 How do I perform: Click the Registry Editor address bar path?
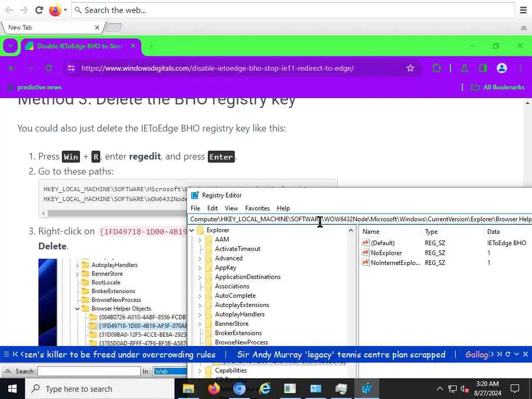pyautogui.click(x=360, y=219)
